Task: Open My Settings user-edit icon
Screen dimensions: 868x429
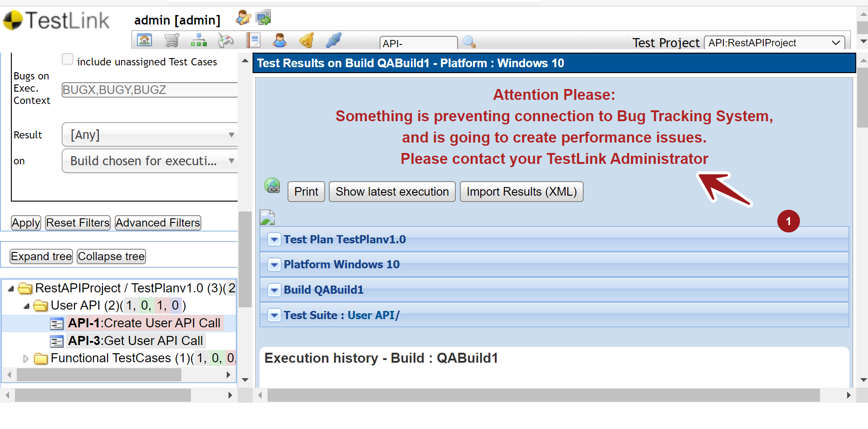Action: [243, 18]
